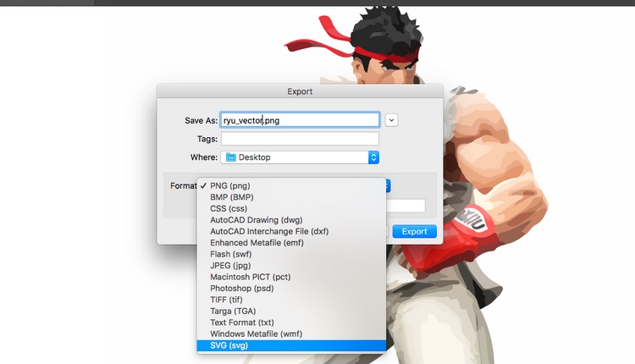
Task: Choose Windows Metafile (wmf) format
Action: [291, 334]
